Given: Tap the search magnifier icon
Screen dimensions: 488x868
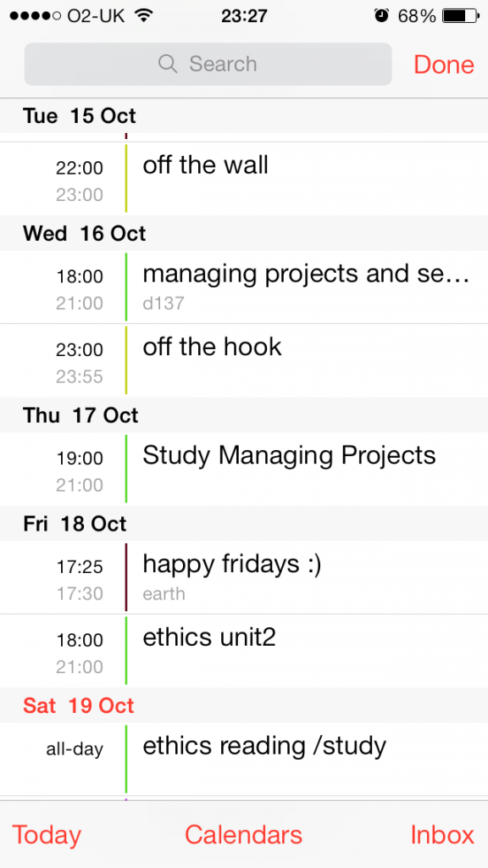Looking at the screenshot, I should (x=168, y=64).
